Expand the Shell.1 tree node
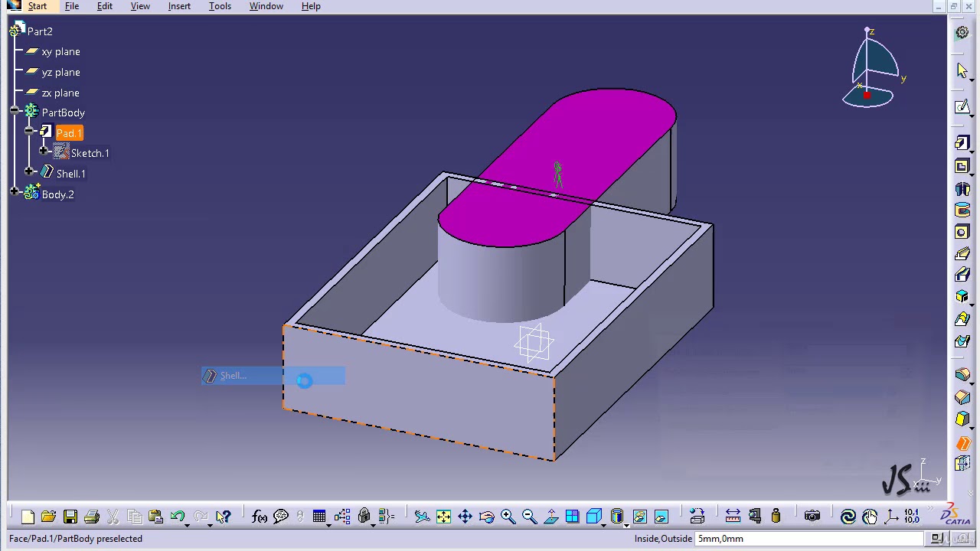The width and height of the screenshot is (980, 551). coord(29,171)
